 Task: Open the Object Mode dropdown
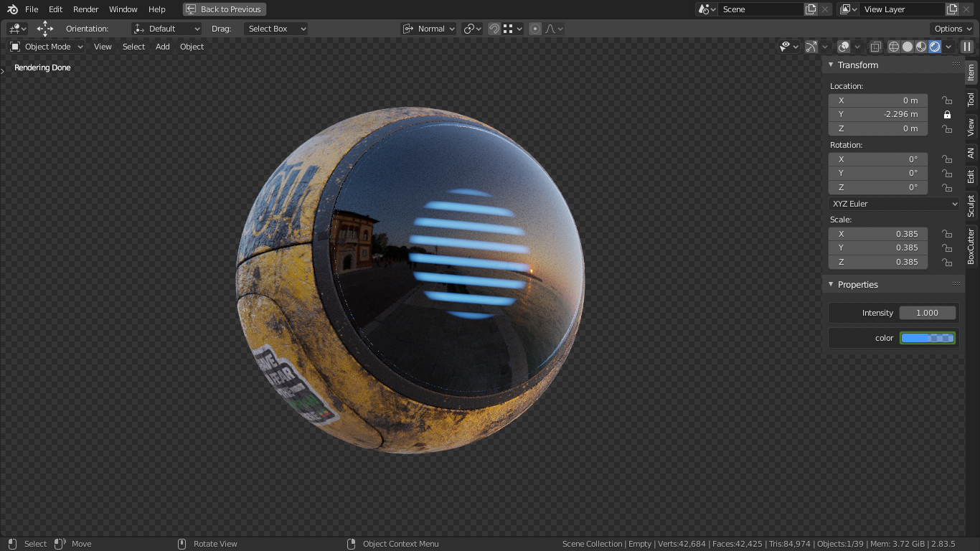(x=47, y=47)
